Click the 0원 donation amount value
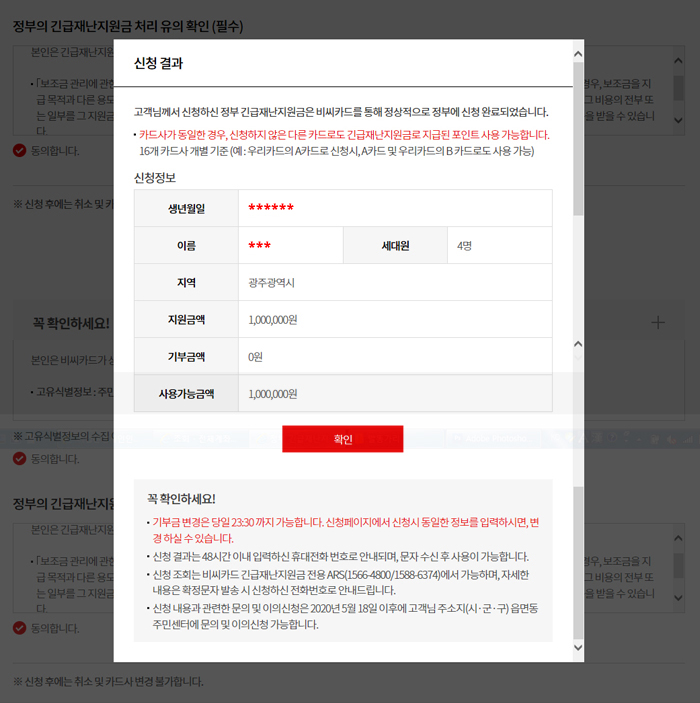The height and width of the screenshot is (703, 700). click(255, 357)
